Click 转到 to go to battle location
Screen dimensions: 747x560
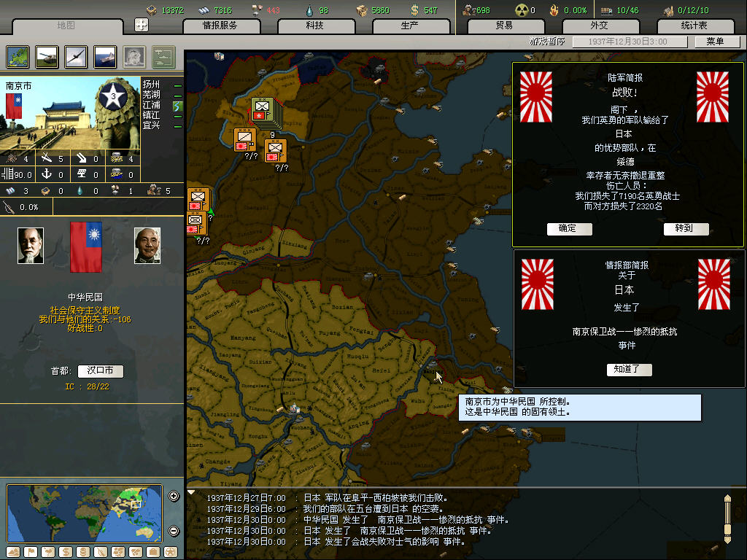[684, 228]
